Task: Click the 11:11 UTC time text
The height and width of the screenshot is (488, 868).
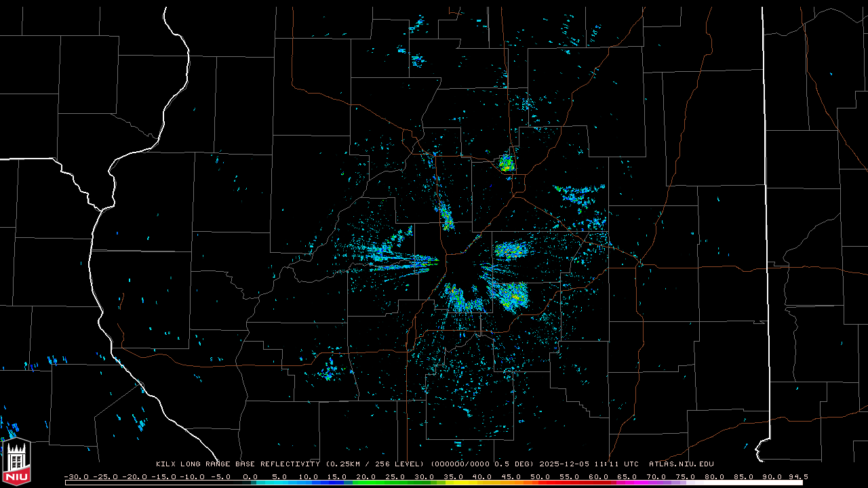Action: [616, 464]
